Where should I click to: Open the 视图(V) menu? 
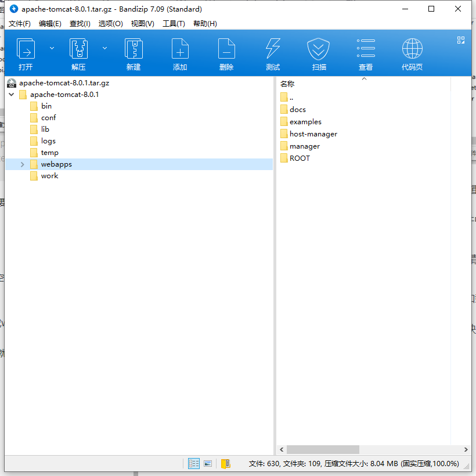[142, 24]
